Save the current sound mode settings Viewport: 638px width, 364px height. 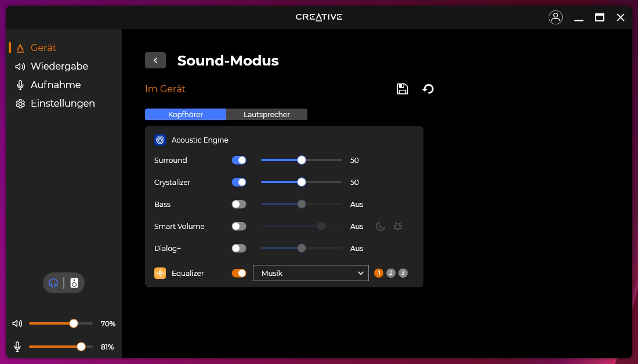[402, 89]
